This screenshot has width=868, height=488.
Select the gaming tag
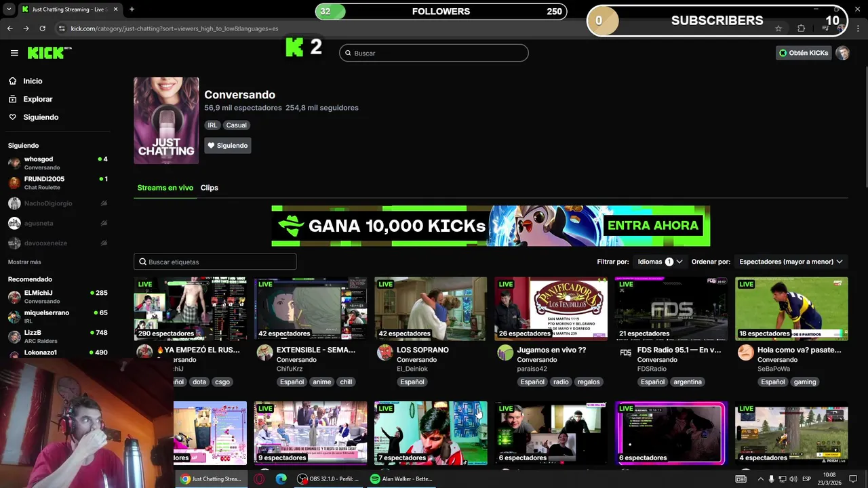pos(805,382)
